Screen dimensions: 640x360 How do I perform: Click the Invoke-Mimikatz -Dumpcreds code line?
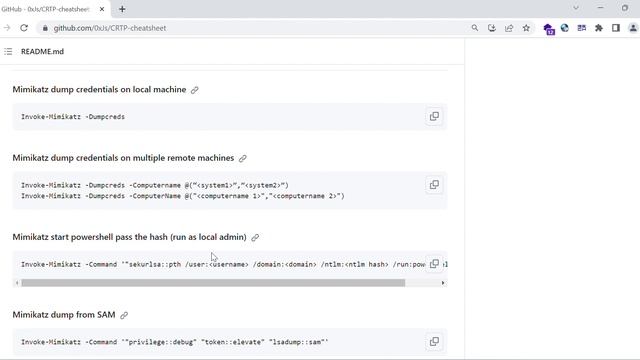pyautogui.click(x=73, y=117)
